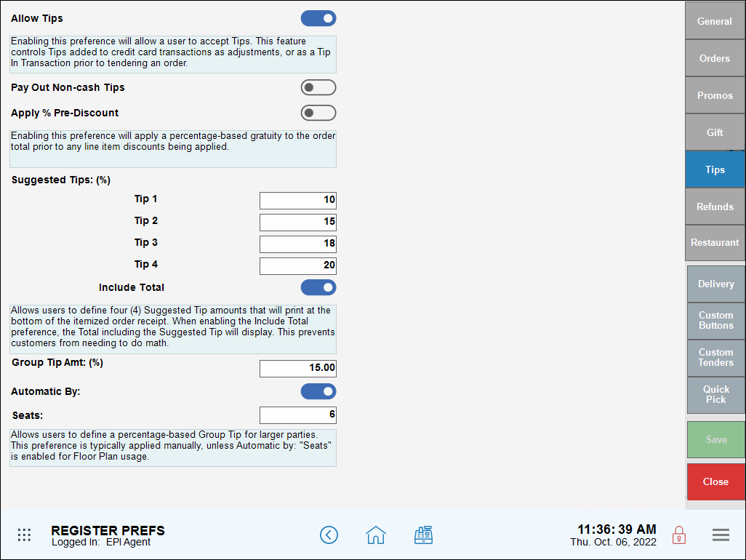
Task: Click the REGISTER PREFS title
Action: point(108,530)
